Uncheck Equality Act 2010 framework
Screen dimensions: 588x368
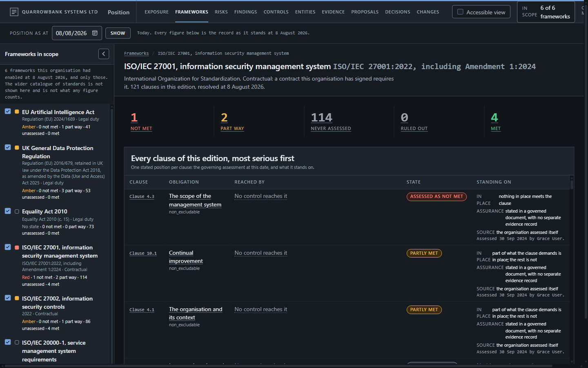(x=8, y=211)
